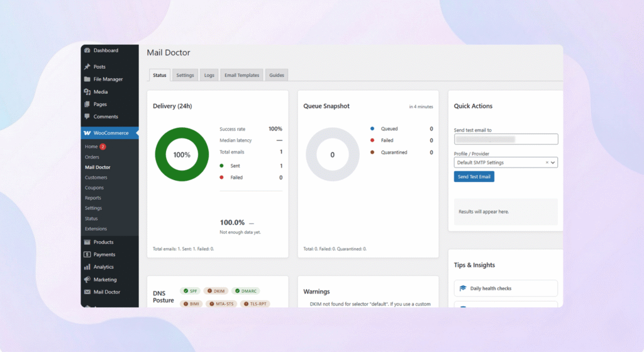Open WooCommerce Status submenu item

[91, 219]
